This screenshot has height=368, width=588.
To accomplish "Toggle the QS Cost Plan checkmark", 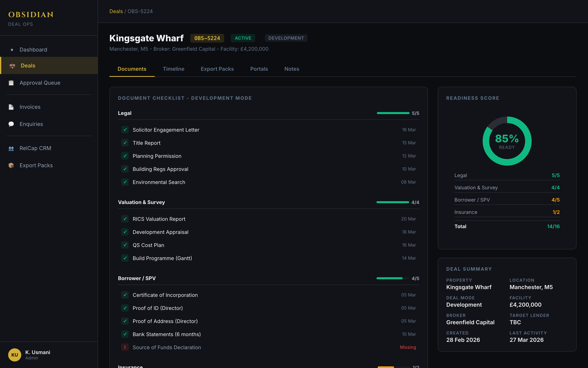I will click(x=125, y=245).
